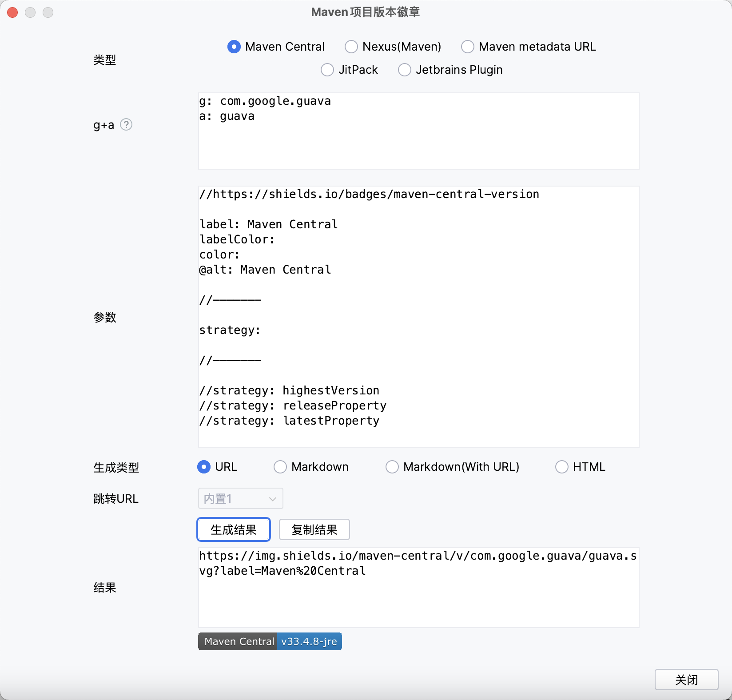Viewport: 732px width, 700px height.
Task: Select Maven metadata URL type
Action: pos(467,46)
